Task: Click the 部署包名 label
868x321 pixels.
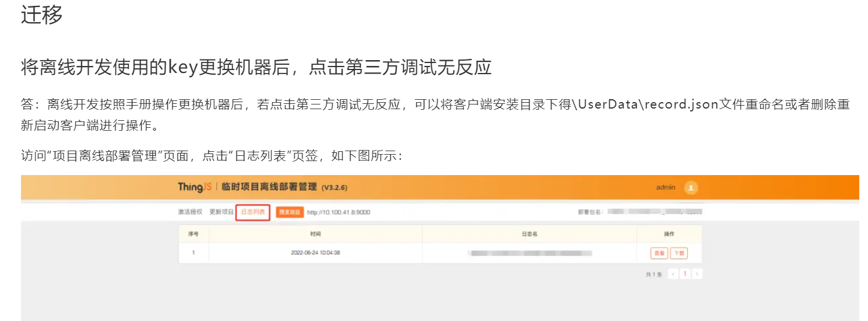Action: pos(590,212)
